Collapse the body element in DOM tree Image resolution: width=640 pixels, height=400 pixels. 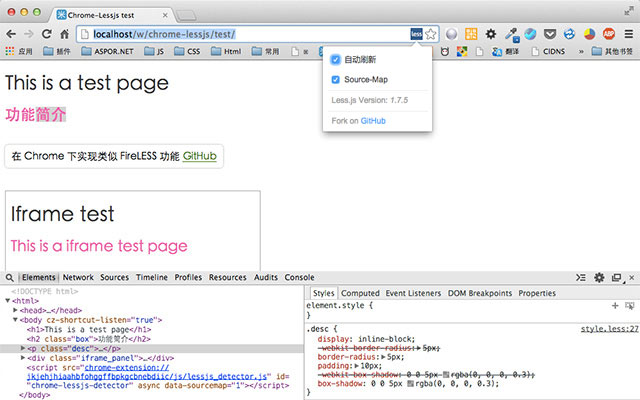pyautogui.click(x=15, y=320)
